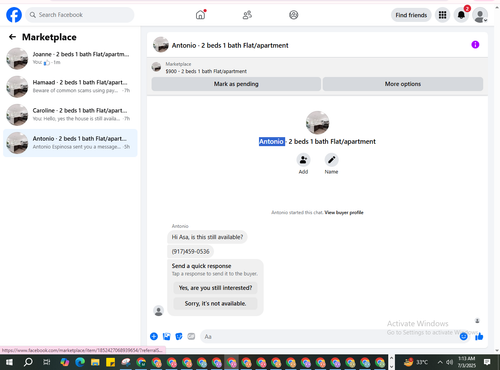Select Antonio's conversation in the list

(x=70, y=143)
